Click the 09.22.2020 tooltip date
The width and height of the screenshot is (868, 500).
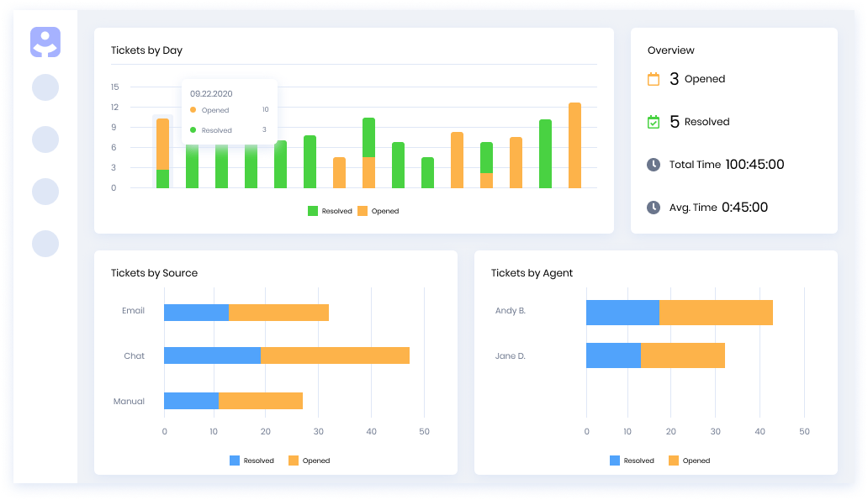tap(211, 93)
